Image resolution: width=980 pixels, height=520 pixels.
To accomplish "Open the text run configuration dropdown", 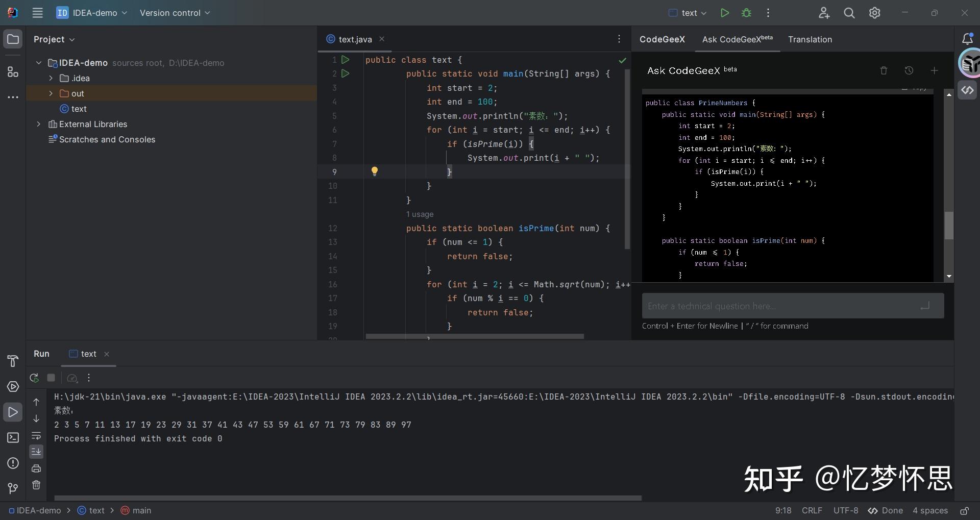I will 688,13.
